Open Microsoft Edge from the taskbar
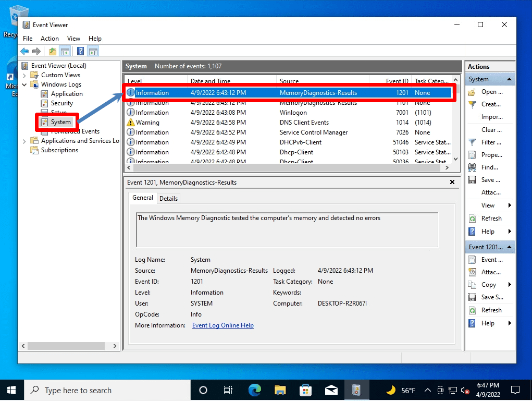This screenshot has height=401, width=532. [x=254, y=390]
